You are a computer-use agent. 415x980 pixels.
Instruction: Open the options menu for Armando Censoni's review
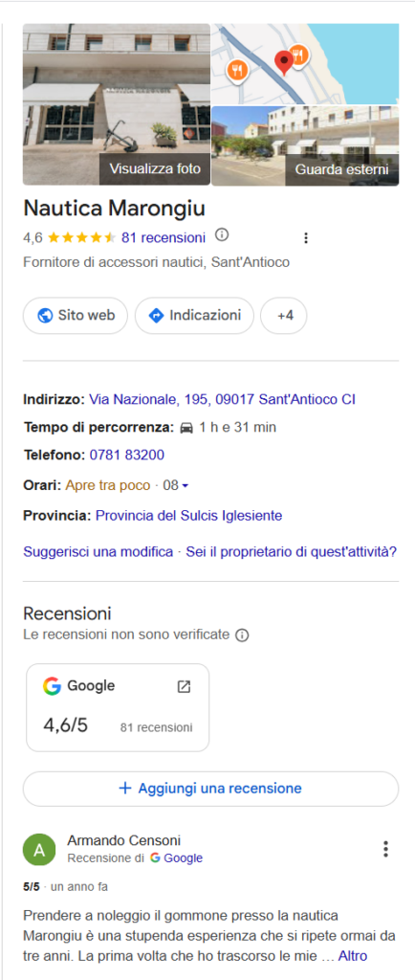point(385,849)
